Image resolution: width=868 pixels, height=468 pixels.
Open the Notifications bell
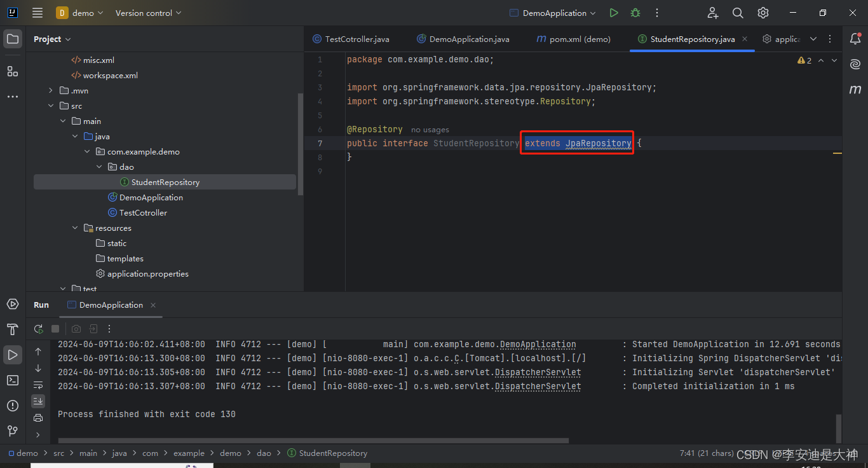click(x=855, y=39)
